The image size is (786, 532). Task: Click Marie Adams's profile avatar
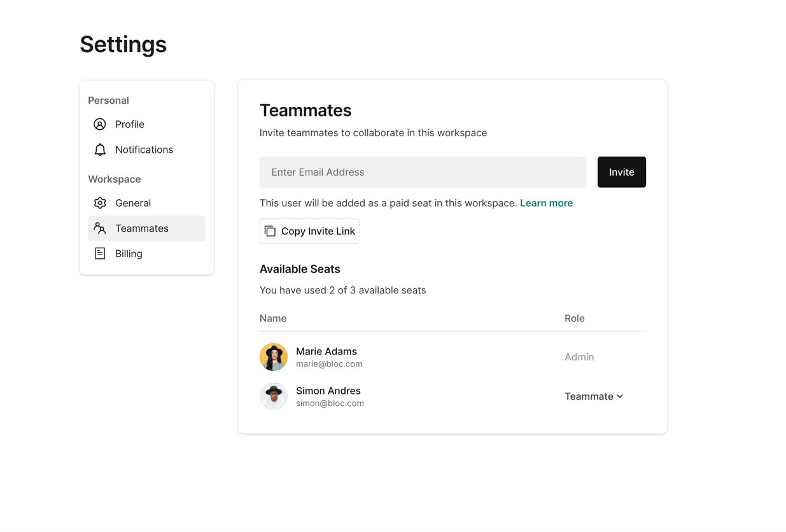(274, 357)
